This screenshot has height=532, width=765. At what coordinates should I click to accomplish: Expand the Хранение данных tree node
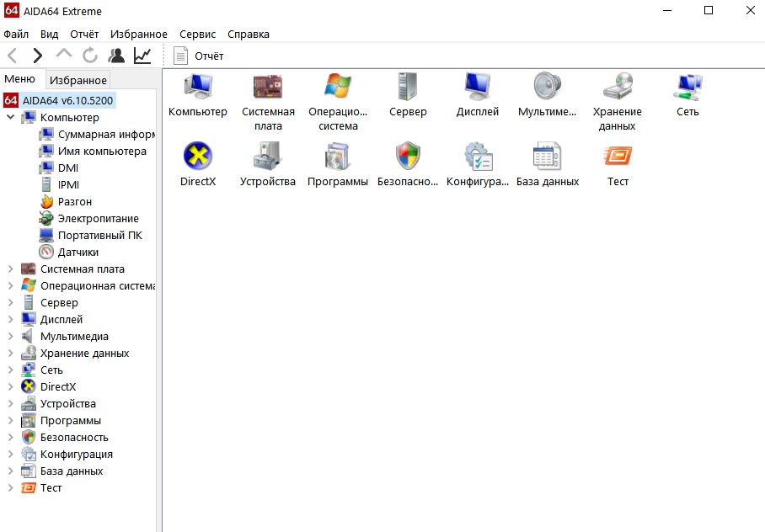tap(10, 354)
